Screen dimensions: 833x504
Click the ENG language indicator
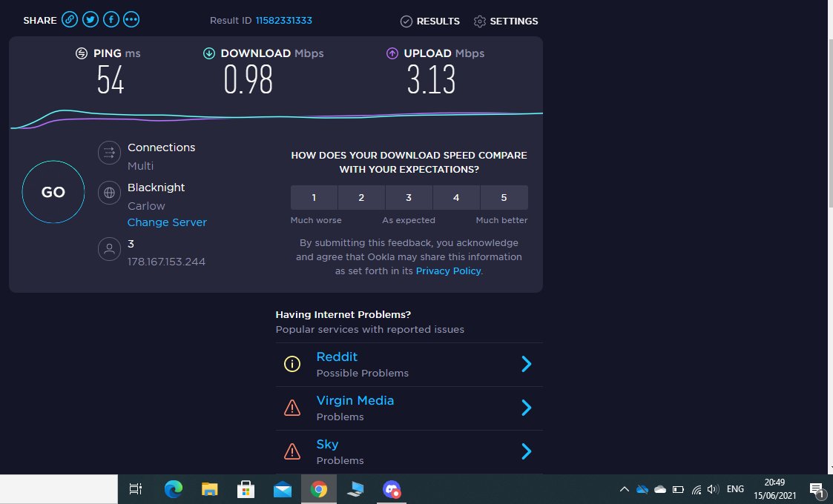click(735, 489)
